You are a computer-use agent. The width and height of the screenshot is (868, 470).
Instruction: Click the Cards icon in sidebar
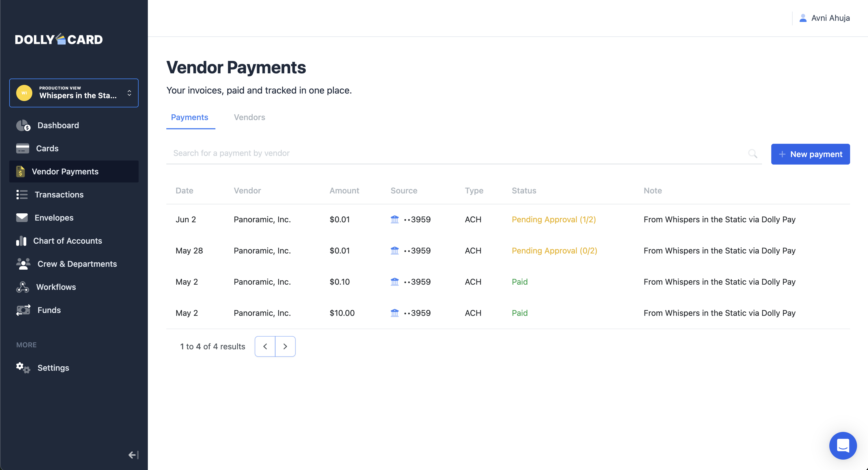point(23,149)
